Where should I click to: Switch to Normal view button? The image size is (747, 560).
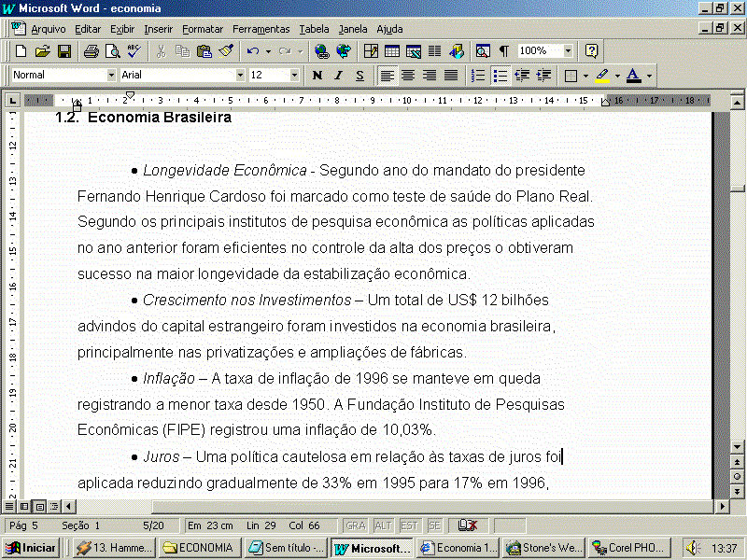9,506
